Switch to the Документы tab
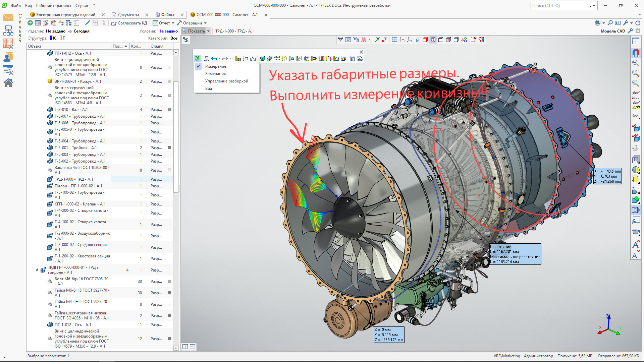 [128, 15]
